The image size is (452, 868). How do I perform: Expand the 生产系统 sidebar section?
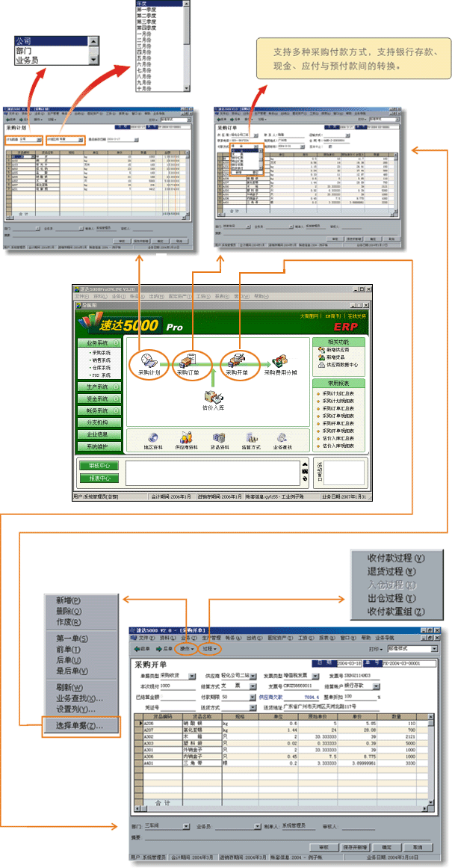click(97, 387)
